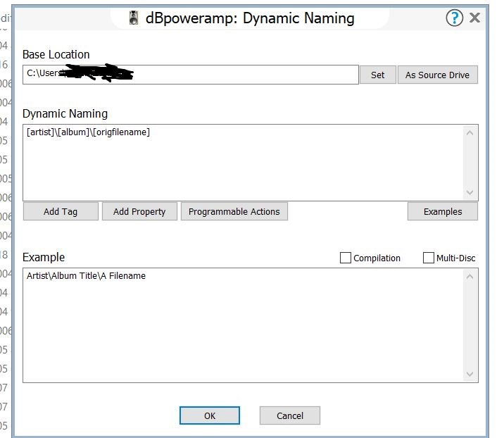Click the Example preview text area
The width and height of the screenshot is (504, 438).
pyautogui.click(x=243, y=325)
